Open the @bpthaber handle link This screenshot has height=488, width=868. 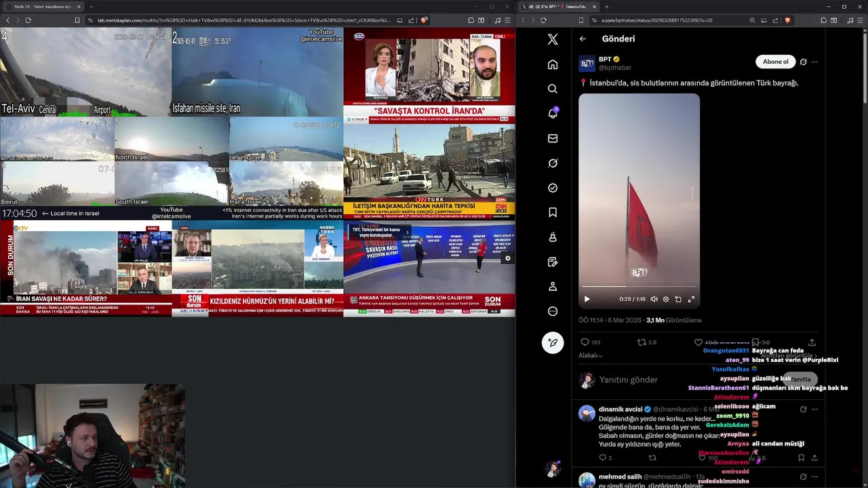[x=615, y=68]
